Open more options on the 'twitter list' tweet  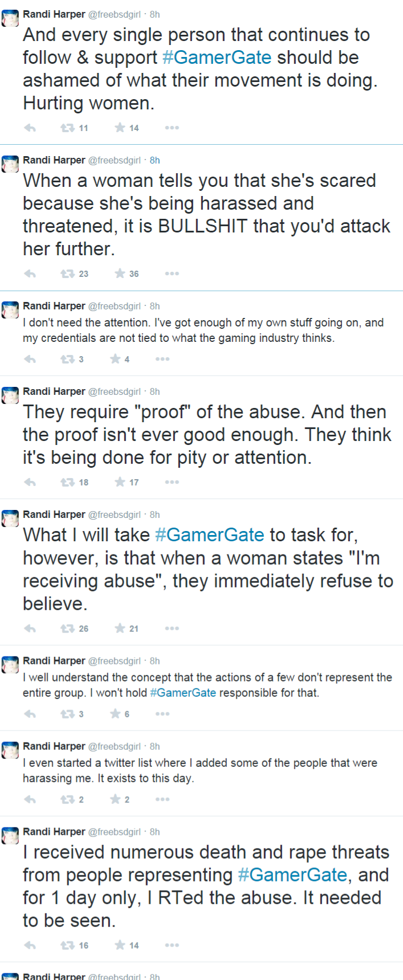pos(162,799)
